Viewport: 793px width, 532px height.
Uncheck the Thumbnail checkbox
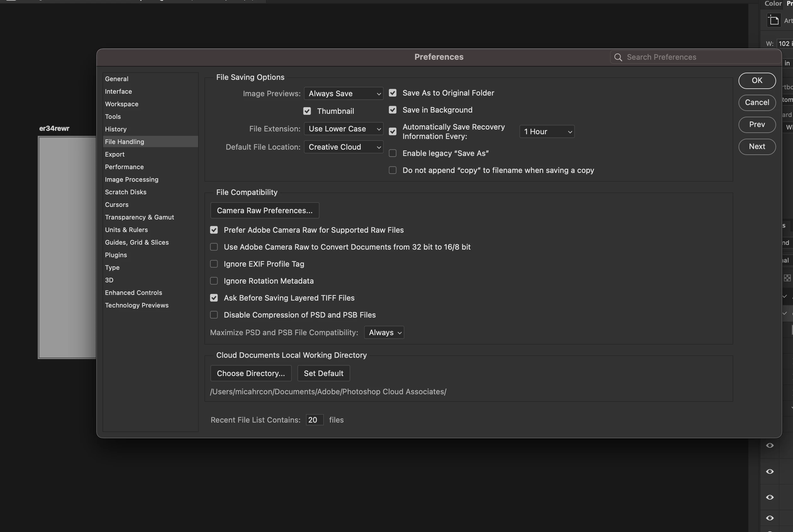pyautogui.click(x=307, y=111)
